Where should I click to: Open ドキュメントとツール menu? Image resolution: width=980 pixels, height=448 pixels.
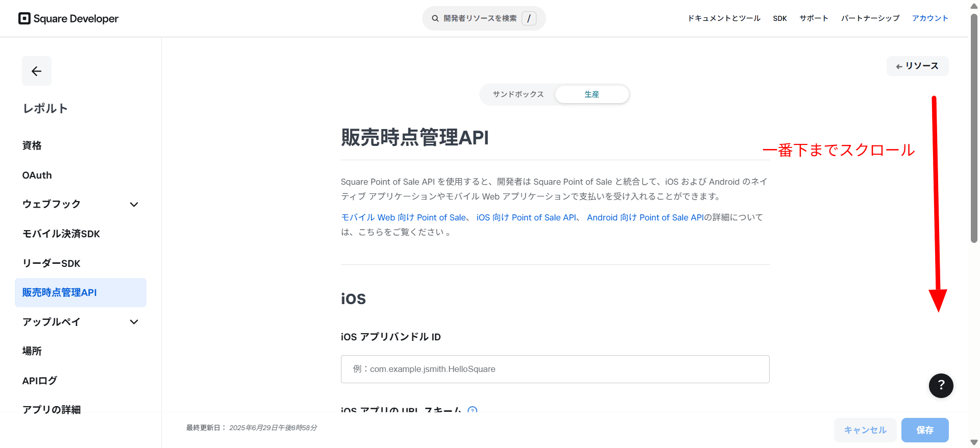tap(724, 18)
